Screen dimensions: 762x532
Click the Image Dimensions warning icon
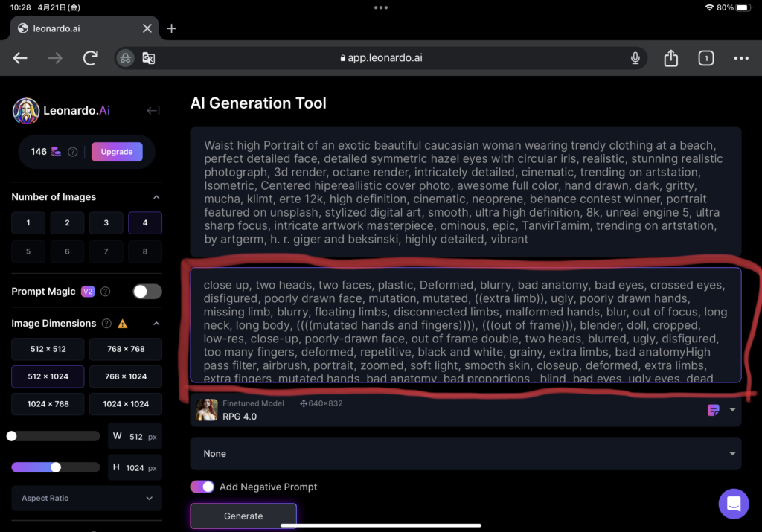click(x=123, y=324)
